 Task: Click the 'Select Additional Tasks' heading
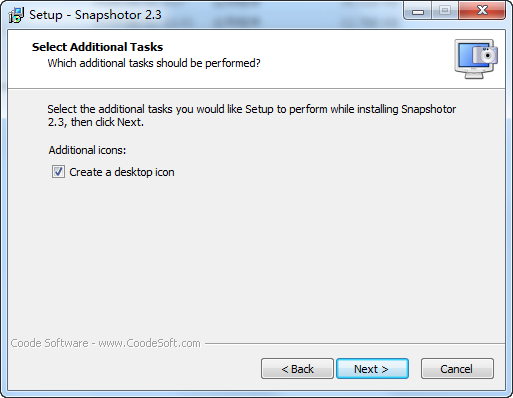(x=97, y=47)
